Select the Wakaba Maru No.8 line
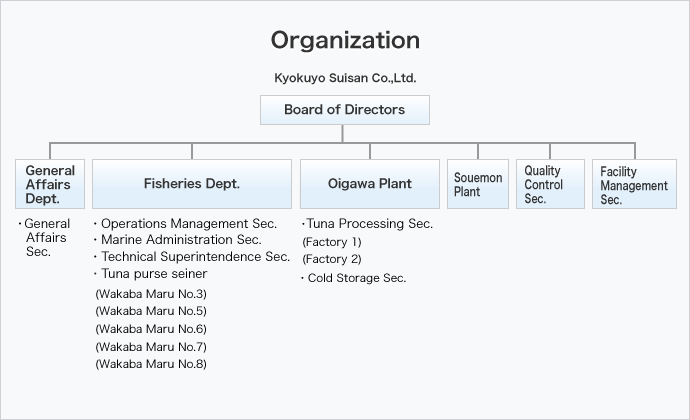Screen dimensions: 690x420 tap(151, 364)
